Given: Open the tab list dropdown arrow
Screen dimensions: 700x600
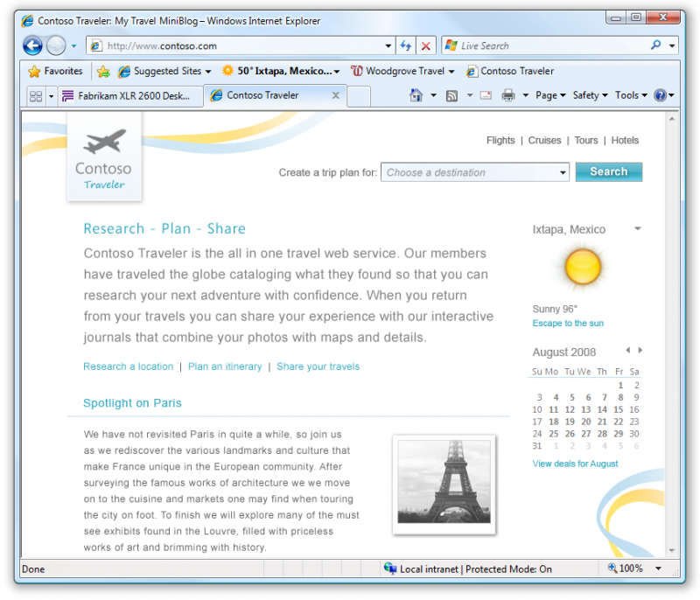Looking at the screenshot, I should click(52, 96).
